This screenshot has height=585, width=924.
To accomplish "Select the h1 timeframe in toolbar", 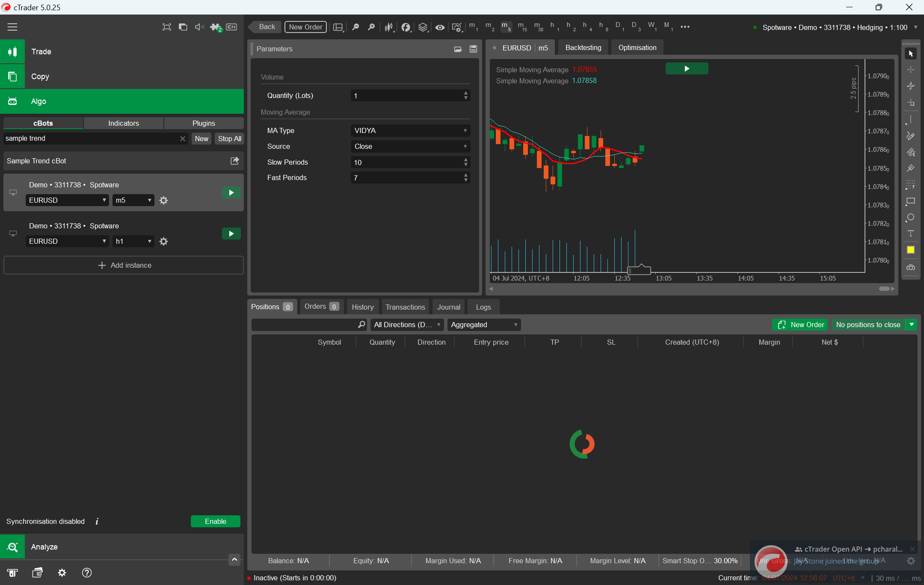I will click(555, 27).
